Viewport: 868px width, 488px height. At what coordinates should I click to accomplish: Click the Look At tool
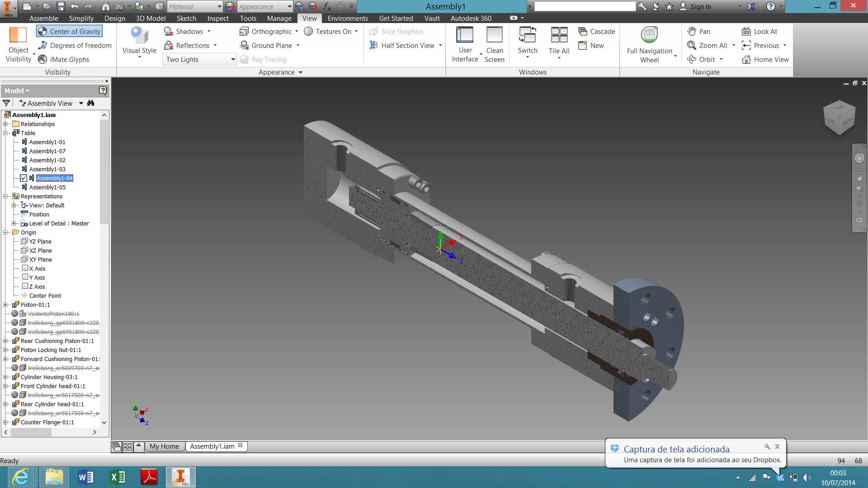point(759,31)
